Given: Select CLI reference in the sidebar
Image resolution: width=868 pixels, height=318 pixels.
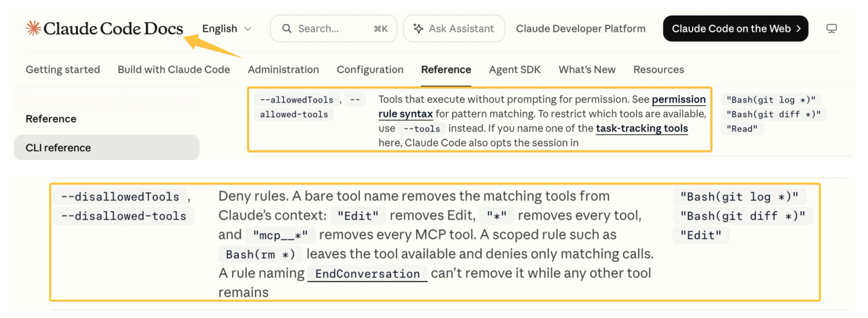Looking at the screenshot, I should pyautogui.click(x=107, y=148).
